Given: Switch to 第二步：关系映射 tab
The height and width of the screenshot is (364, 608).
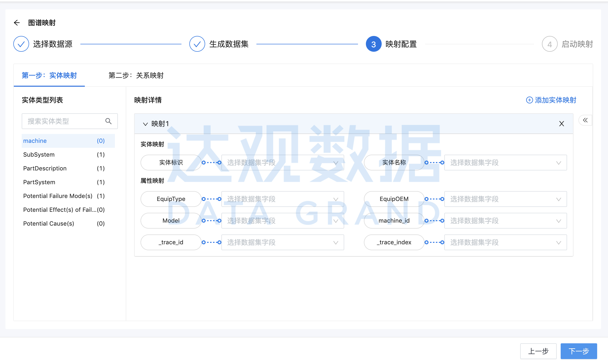Looking at the screenshot, I should pyautogui.click(x=136, y=75).
